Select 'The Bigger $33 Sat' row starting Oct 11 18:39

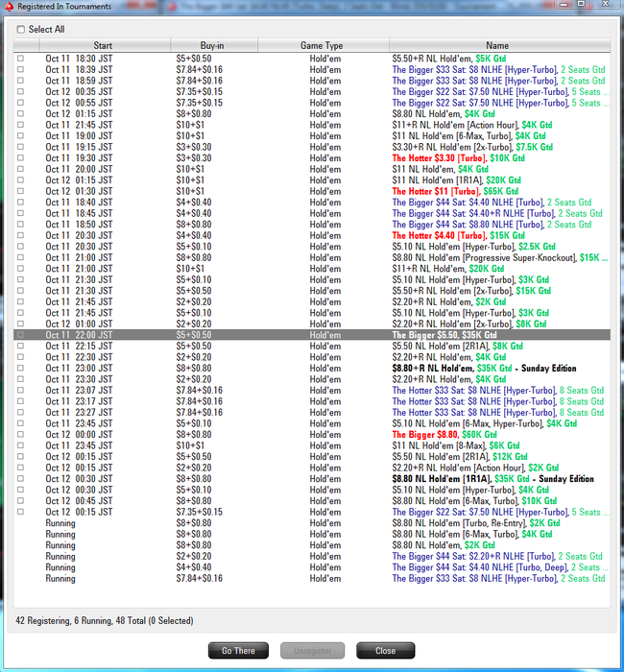tap(312, 69)
